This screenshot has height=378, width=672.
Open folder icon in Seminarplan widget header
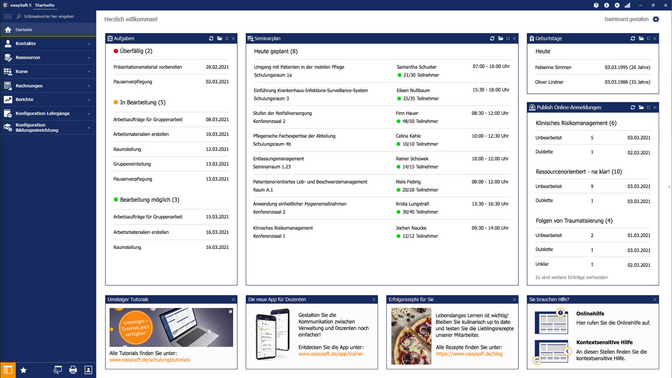(501, 39)
